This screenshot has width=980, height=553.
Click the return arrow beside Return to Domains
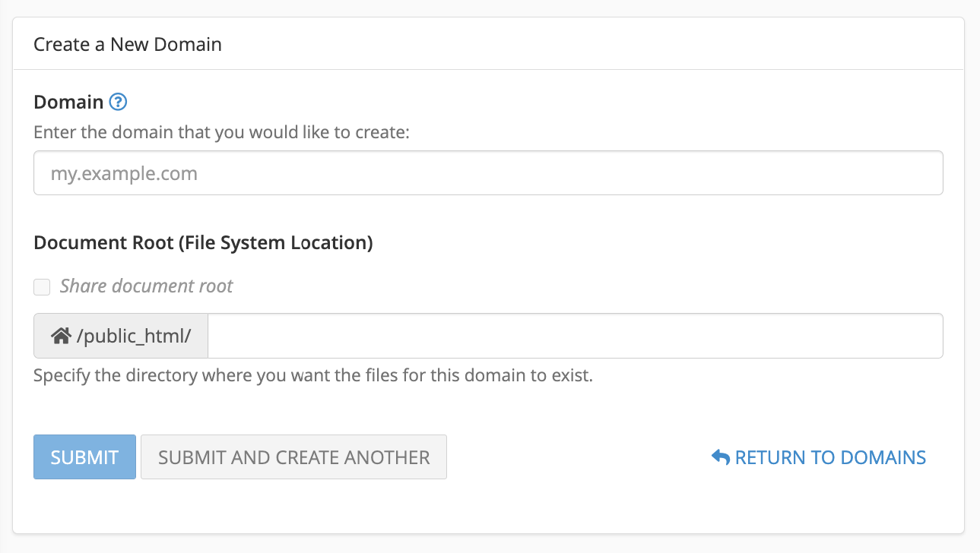718,457
